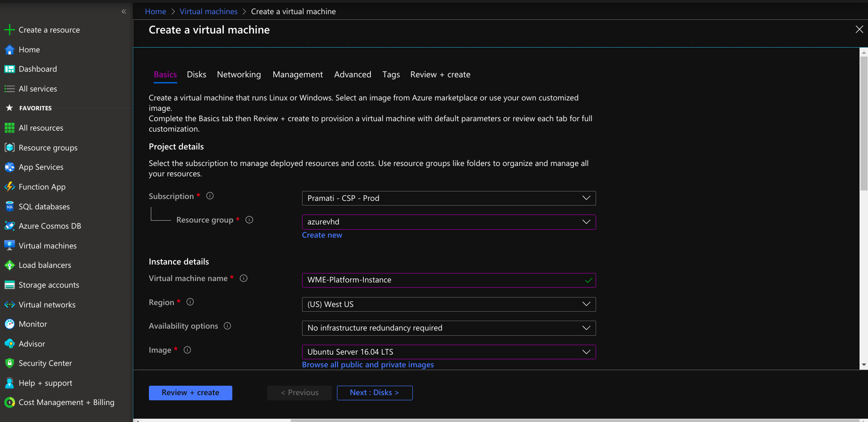868x422 pixels.
Task: Open the Region dropdown
Action: 448,304
